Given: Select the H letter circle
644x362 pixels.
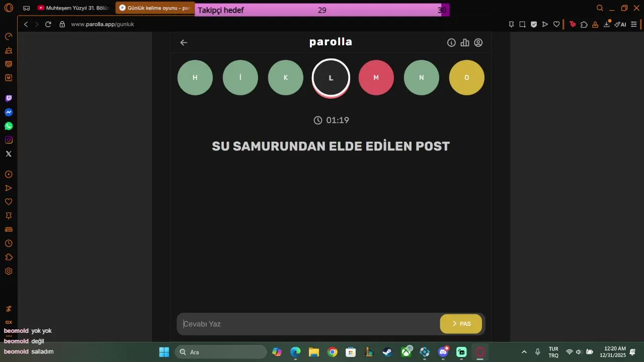Looking at the screenshot, I should 195,77.
